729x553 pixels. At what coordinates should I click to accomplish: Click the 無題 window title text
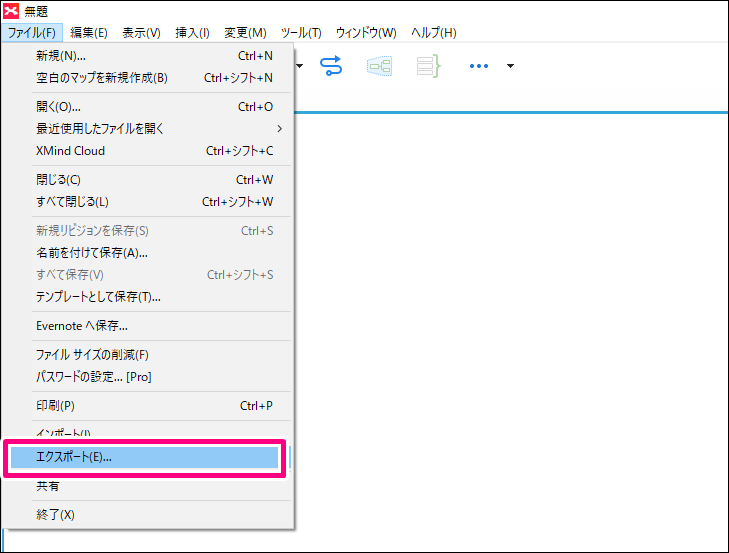[36, 11]
